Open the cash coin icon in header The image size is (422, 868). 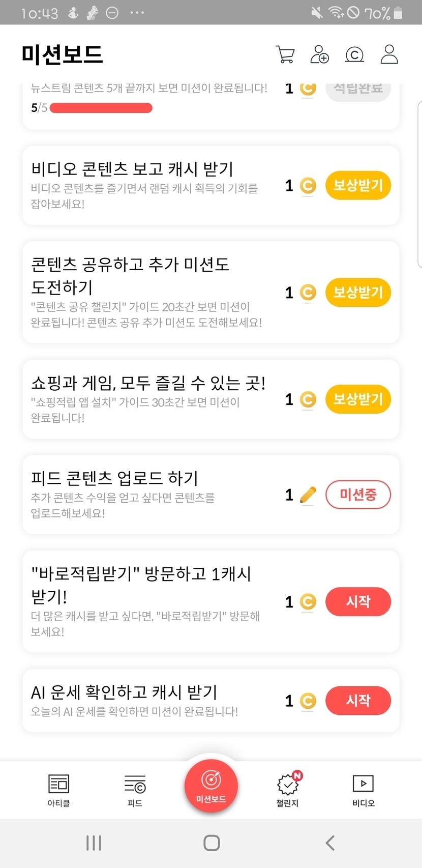[x=354, y=54]
